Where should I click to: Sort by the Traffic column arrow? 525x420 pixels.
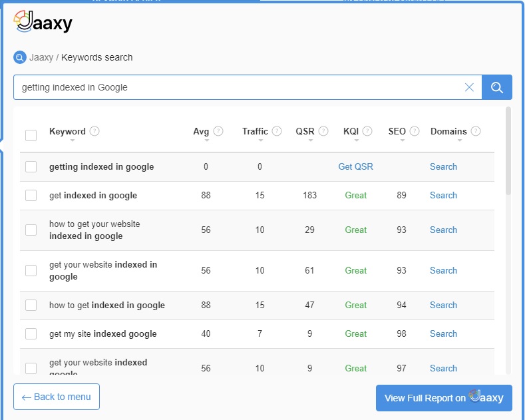pos(261,140)
